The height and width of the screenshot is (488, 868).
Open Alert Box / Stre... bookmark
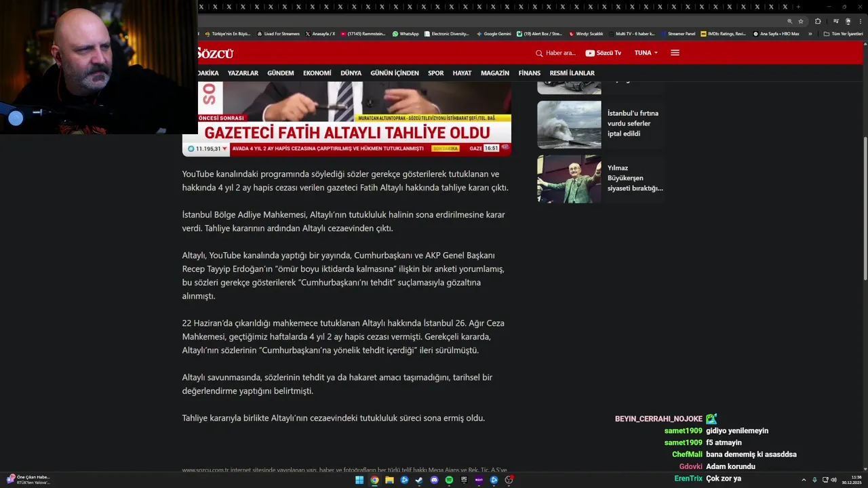coord(540,33)
